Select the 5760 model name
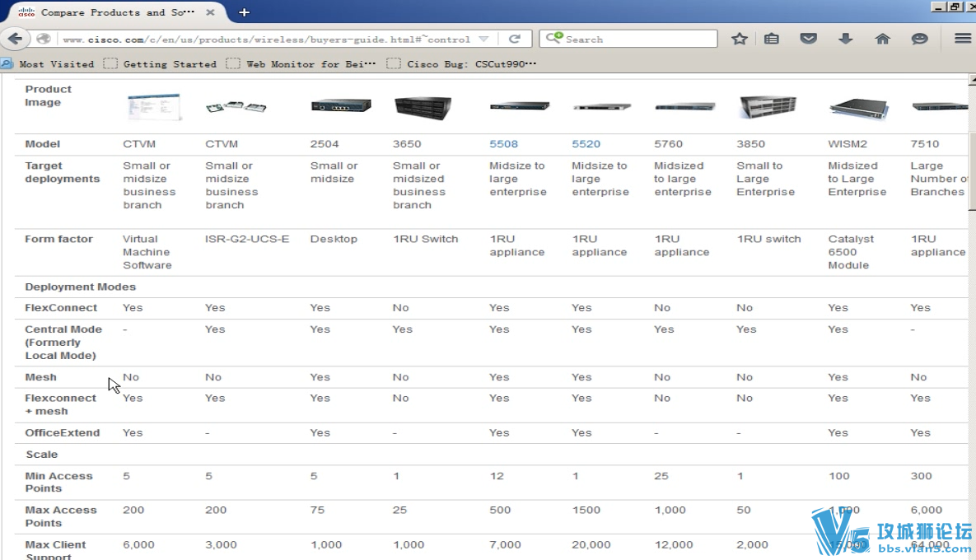Image resolution: width=976 pixels, height=560 pixels. tap(668, 144)
